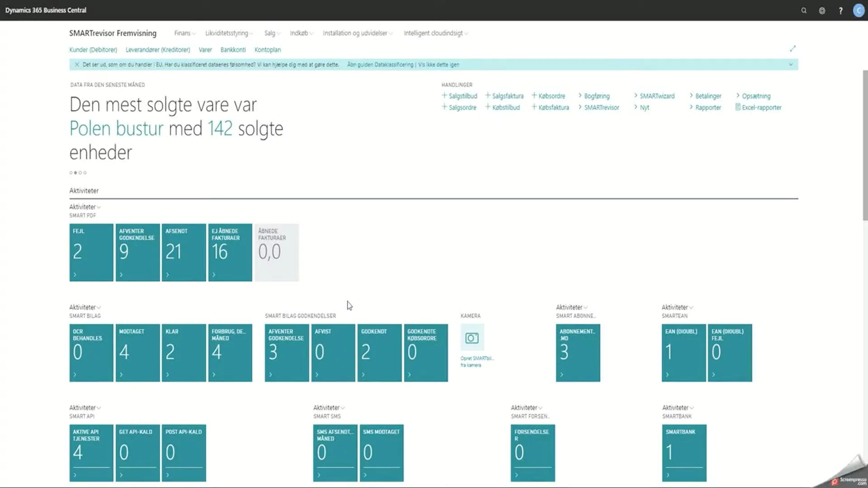The height and width of the screenshot is (488, 868).
Task: Open the AFSENDT tile showing 21
Action: pyautogui.click(x=184, y=253)
